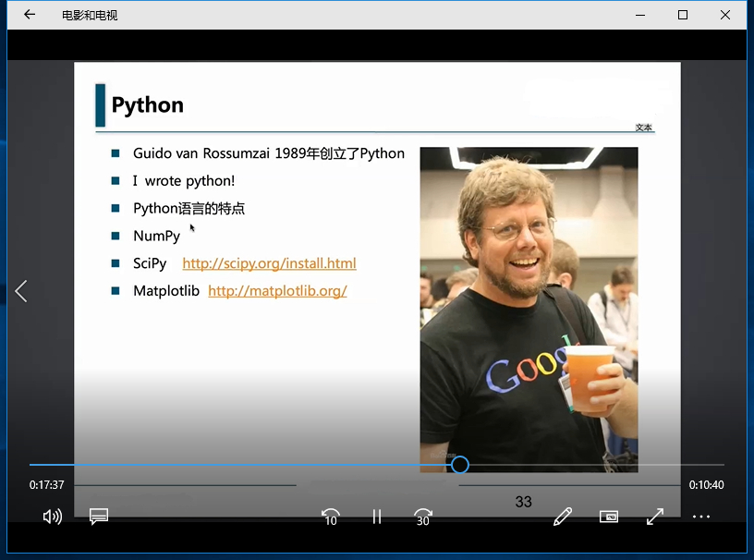This screenshot has height=560, width=754.
Task: Open the scipy.org install link
Action: click(x=269, y=263)
